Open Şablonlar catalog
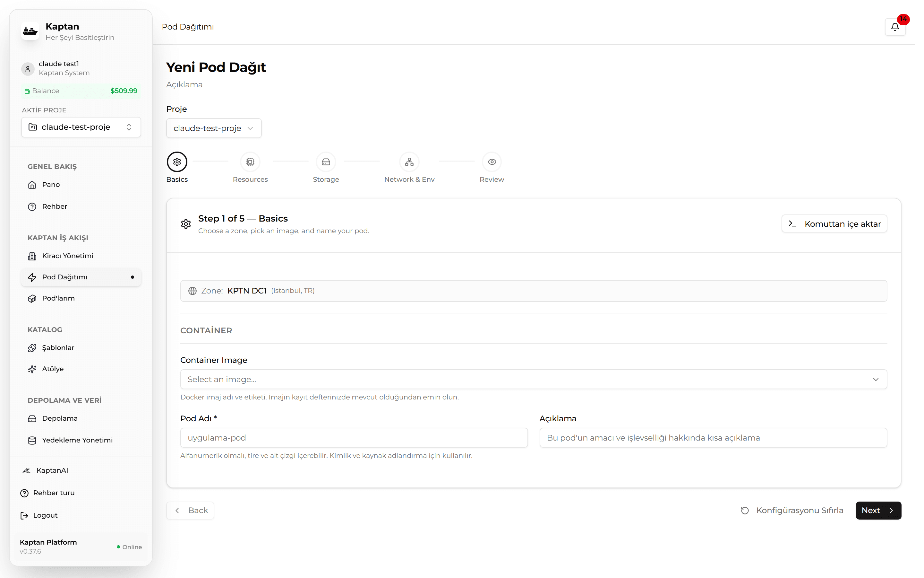This screenshot has height=578, width=924. click(x=81, y=348)
